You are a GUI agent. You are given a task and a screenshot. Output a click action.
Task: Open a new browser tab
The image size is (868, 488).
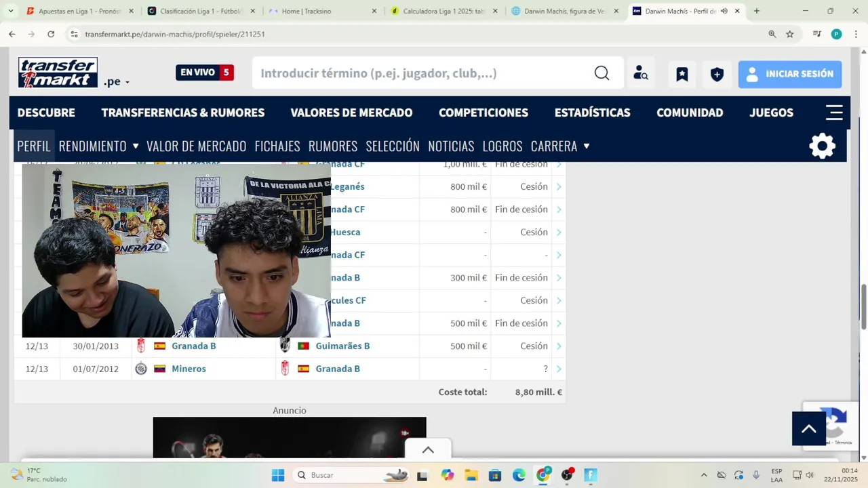coord(757,11)
